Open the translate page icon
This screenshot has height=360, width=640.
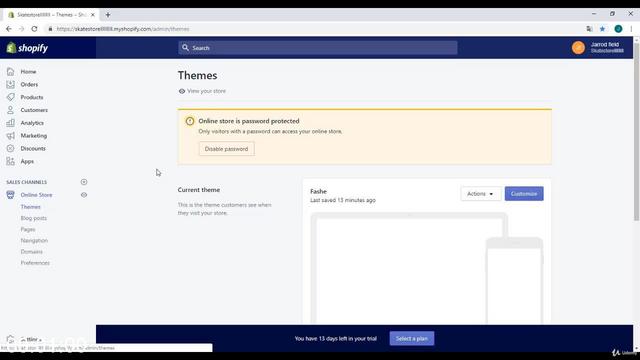click(x=589, y=29)
